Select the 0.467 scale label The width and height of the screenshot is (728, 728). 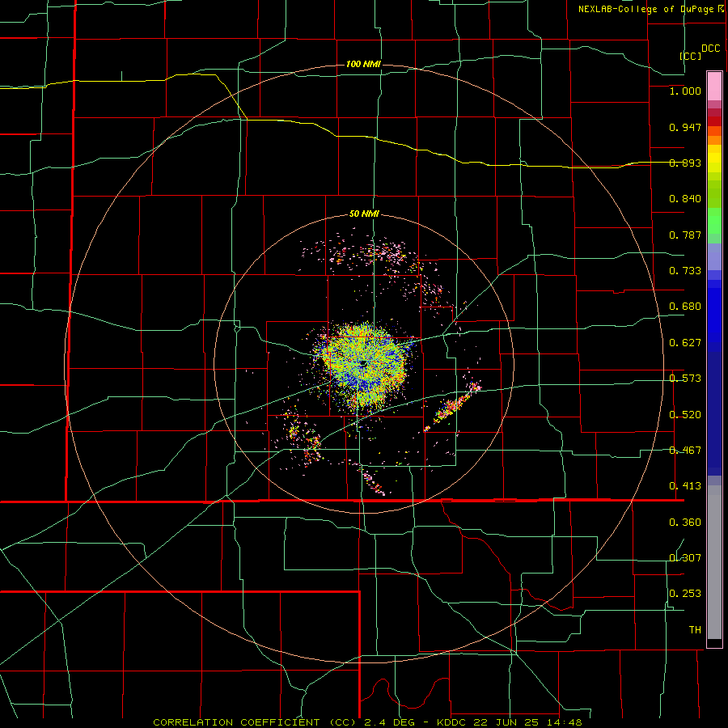pyautogui.click(x=685, y=451)
